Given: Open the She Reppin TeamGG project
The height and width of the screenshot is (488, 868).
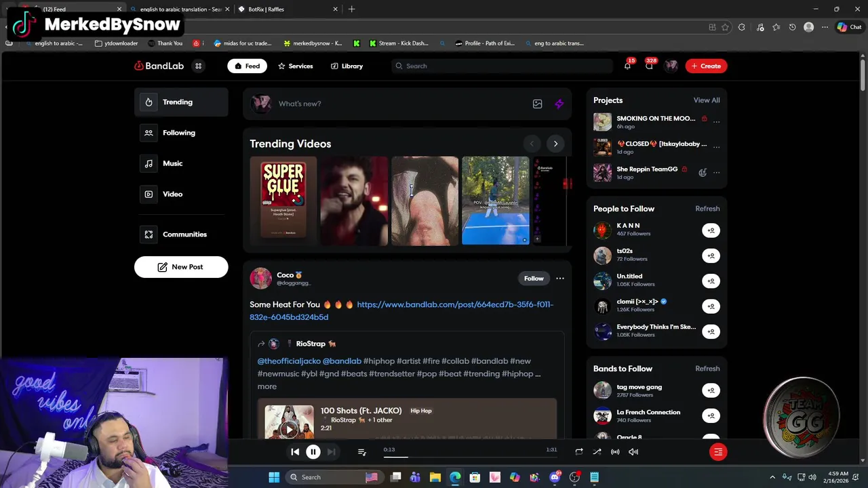Looking at the screenshot, I should coord(647,169).
